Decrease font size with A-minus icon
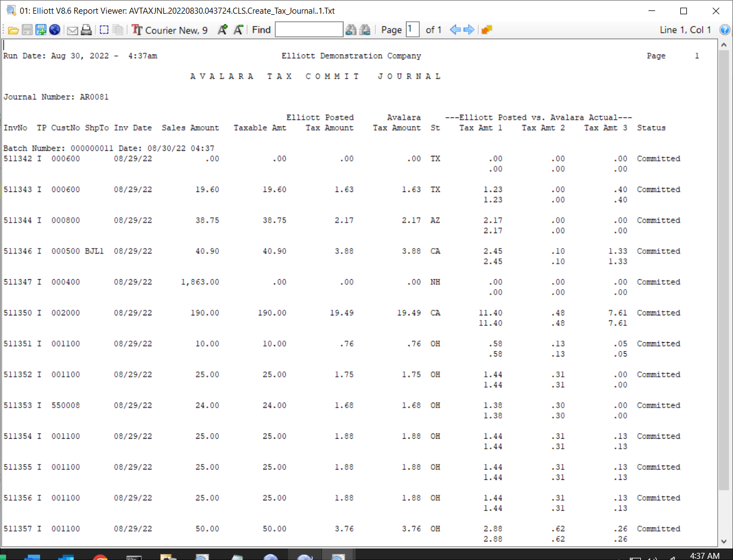The height and width of the screenshot is (560, 733). pyautogui.click(x=238, y=30)
